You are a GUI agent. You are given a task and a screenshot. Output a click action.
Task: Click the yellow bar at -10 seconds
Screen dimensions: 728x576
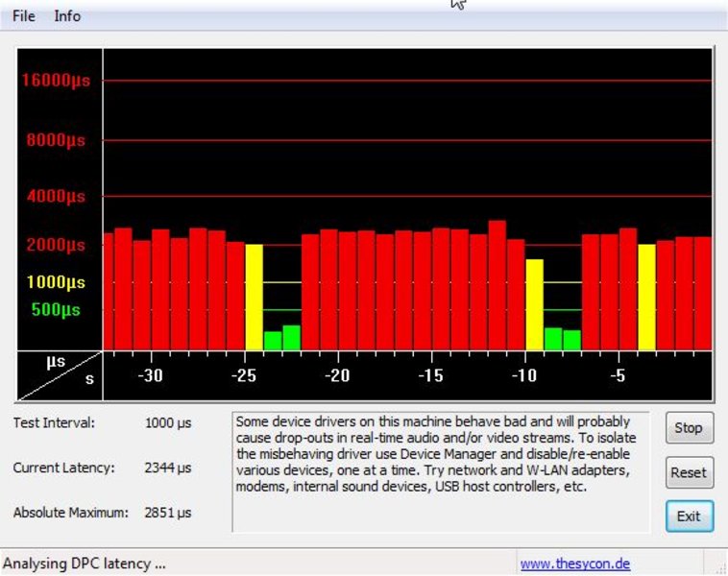coord(534,304)
